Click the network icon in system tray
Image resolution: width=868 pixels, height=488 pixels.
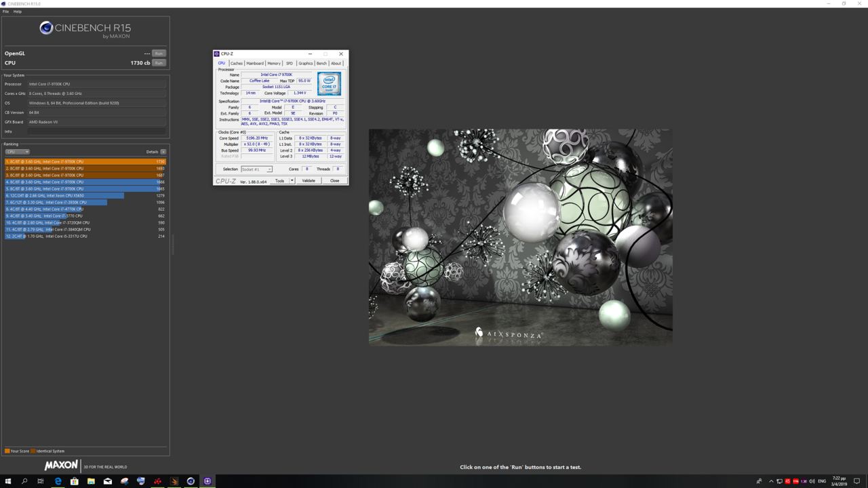[779, 481]
